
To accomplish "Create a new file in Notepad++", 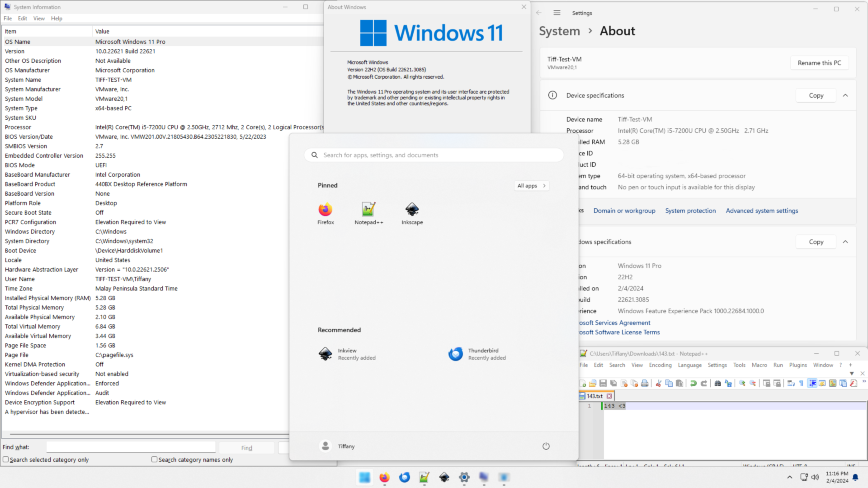I will (x=582, y=383).
